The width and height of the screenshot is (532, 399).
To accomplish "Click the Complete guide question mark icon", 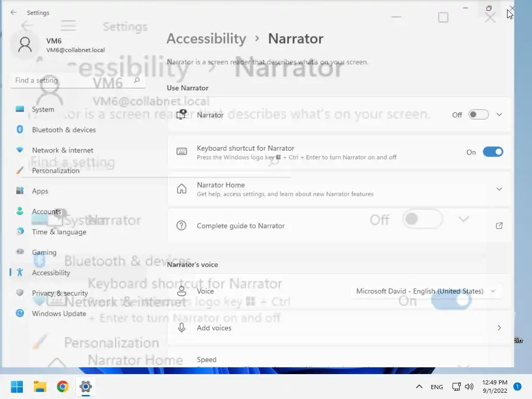I will point(181,225).
